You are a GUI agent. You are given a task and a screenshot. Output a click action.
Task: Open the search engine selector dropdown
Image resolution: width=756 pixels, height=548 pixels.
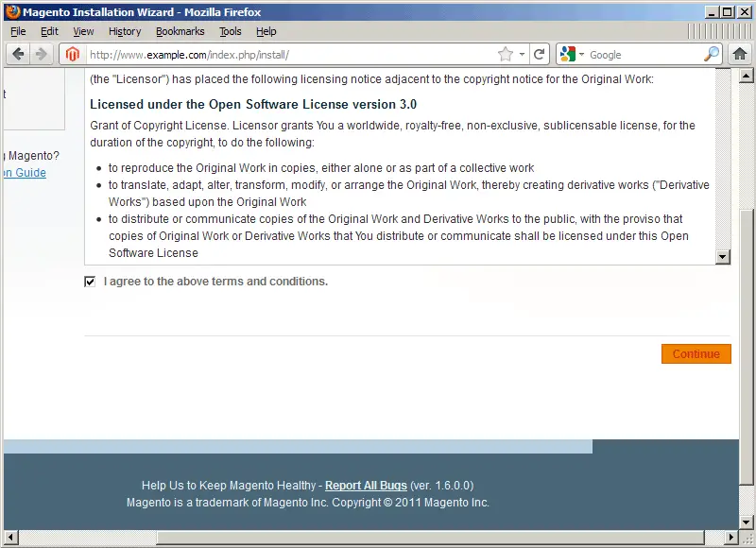pos(581,55)
